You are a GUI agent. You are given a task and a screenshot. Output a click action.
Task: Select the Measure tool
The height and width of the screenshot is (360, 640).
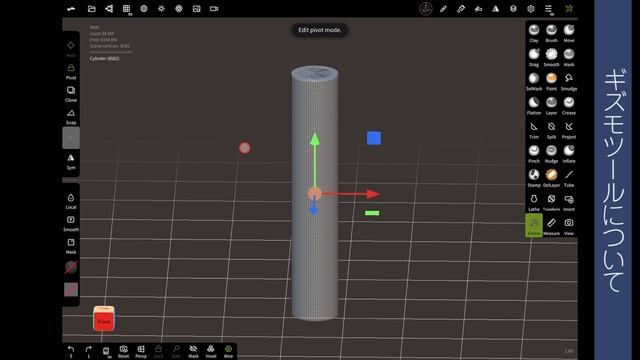(x=551, y=226)
